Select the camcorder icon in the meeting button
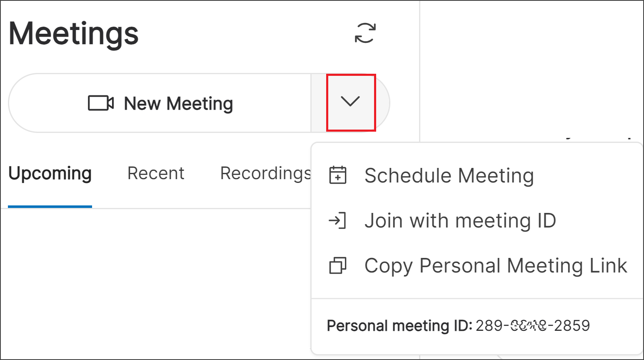The width and height of the screenshot is (644, 360). click(x=101, y=103)
